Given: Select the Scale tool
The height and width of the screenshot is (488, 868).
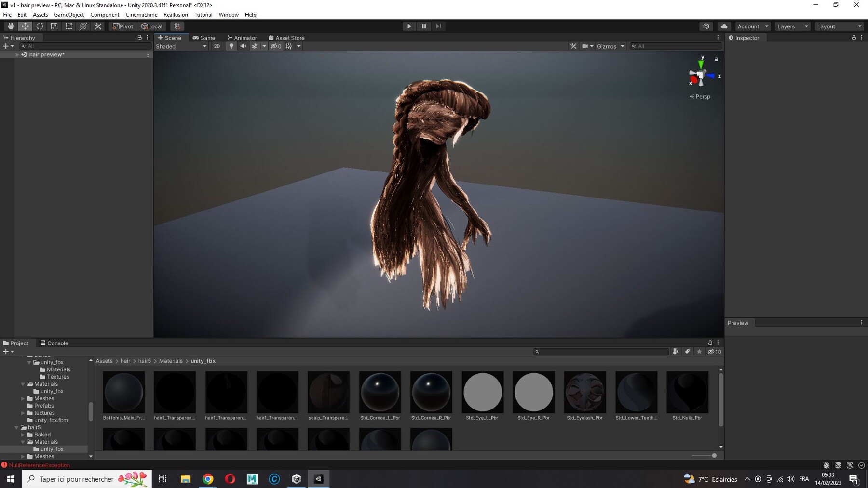Looking at the screenshot, I should pyautogui.click(x=54, y=26).
